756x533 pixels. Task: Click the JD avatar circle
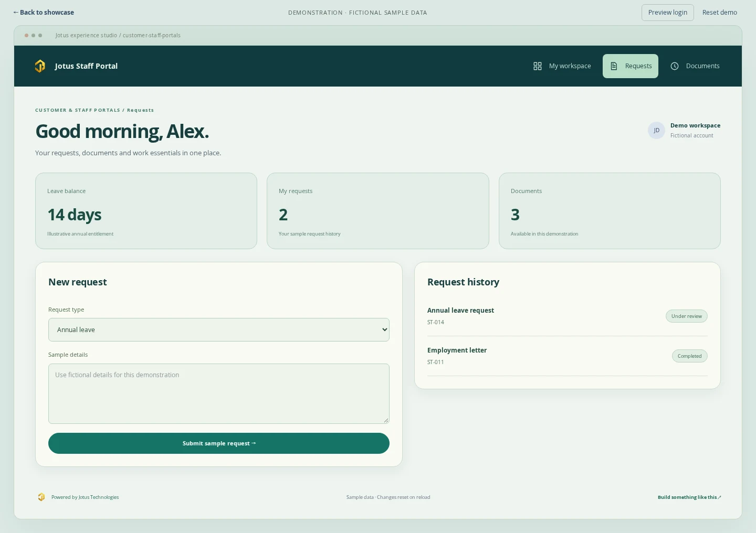click(656, 130)
